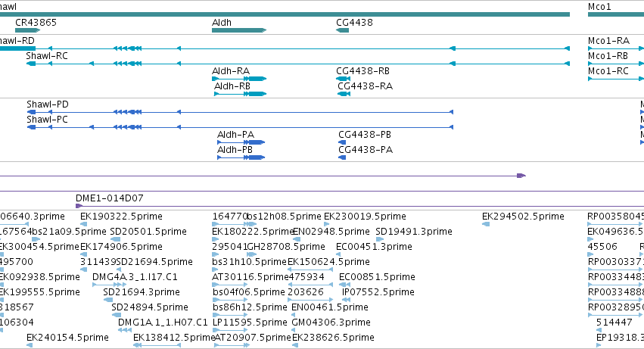Click the EK180222.5prime EST
Viewport: 644px width, 349px height.
click(x=253, y=232)
